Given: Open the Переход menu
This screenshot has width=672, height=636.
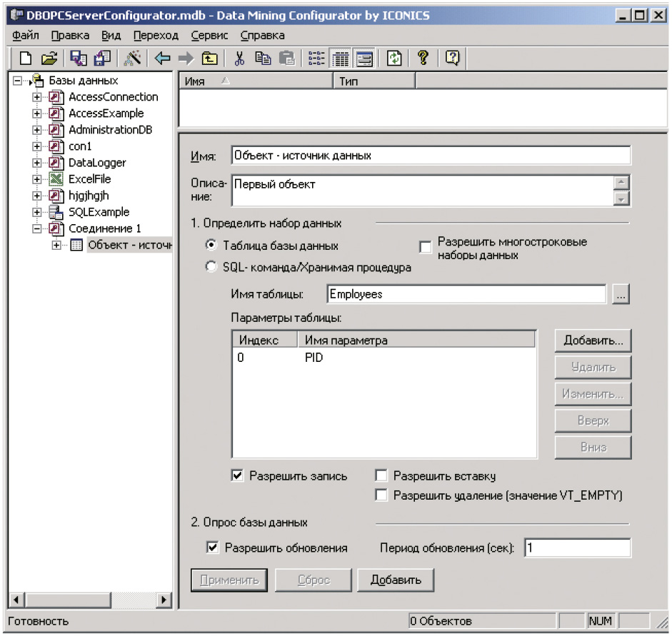Looking at the screenshot, I should (156, 36).
